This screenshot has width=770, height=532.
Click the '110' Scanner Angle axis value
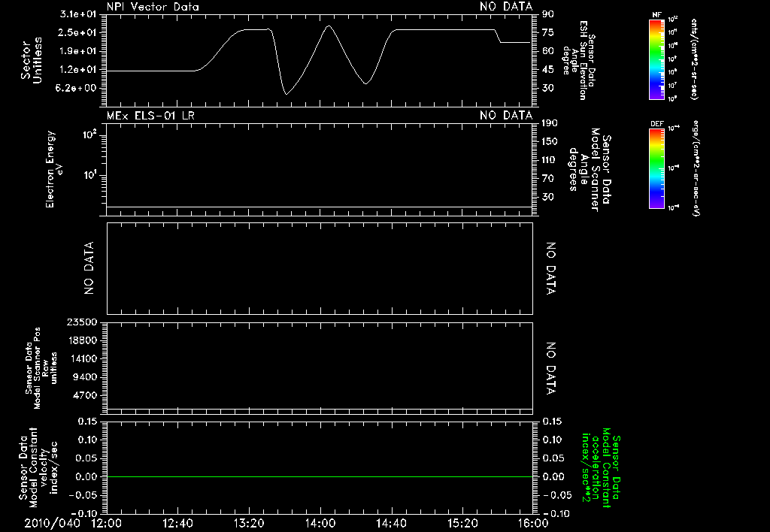(x=550, y=160)
